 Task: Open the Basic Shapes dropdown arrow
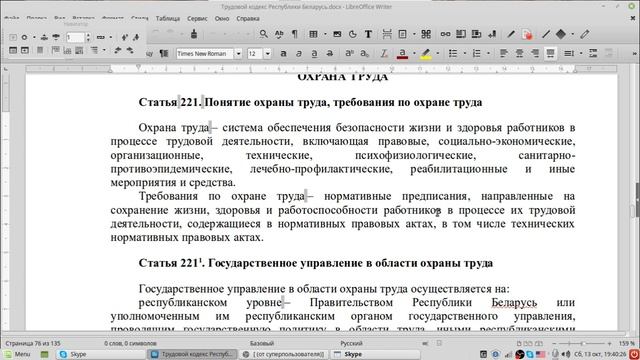point(573,34)
